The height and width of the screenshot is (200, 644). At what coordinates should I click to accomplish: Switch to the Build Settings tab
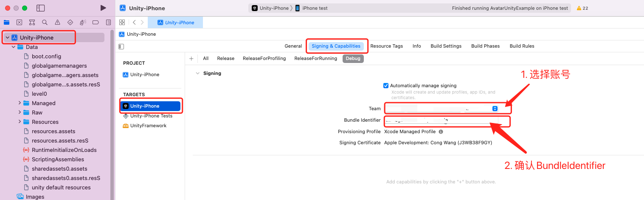tap(446, 46)
